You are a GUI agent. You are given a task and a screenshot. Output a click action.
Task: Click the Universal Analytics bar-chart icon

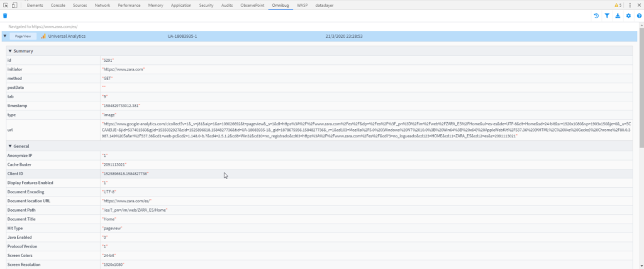click(x=43, y=36)
